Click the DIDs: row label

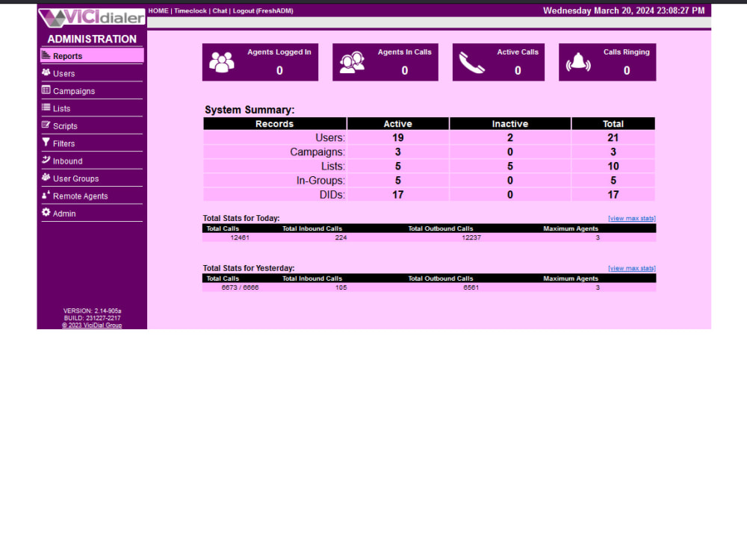(332, 195)
